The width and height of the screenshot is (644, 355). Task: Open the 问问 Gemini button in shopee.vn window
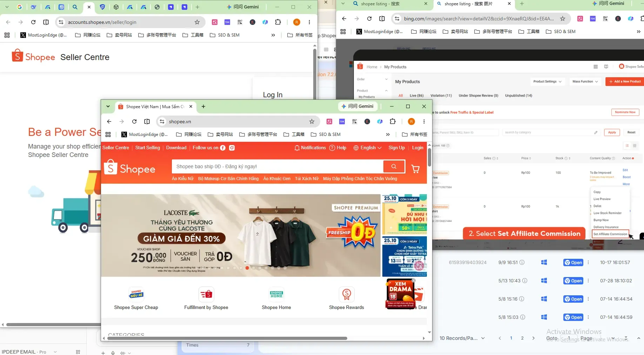point(357,106)
